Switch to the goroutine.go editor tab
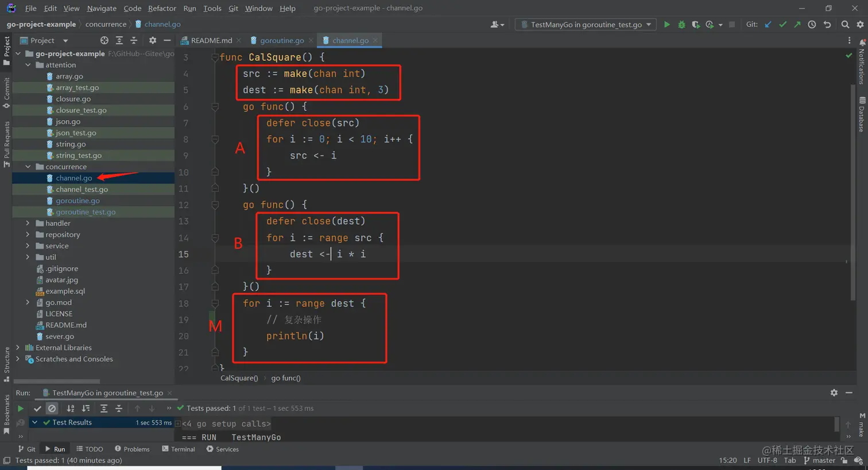868x470 pixels. click(x=282, y=40)
